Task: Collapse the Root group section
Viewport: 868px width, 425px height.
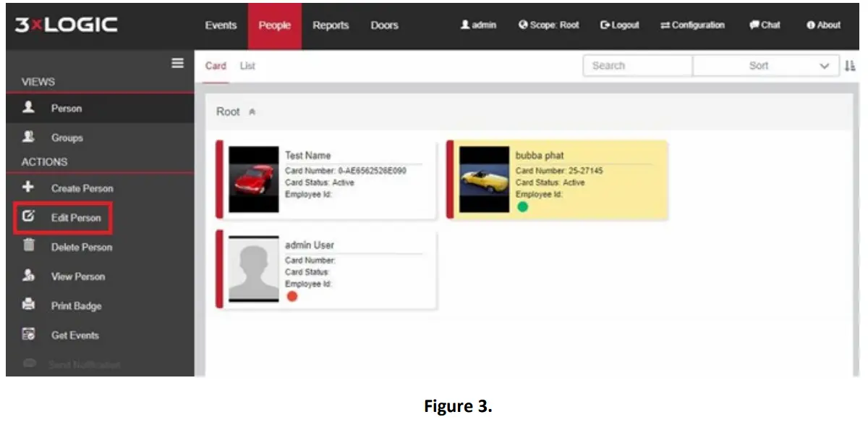Action: click(252, 111)
